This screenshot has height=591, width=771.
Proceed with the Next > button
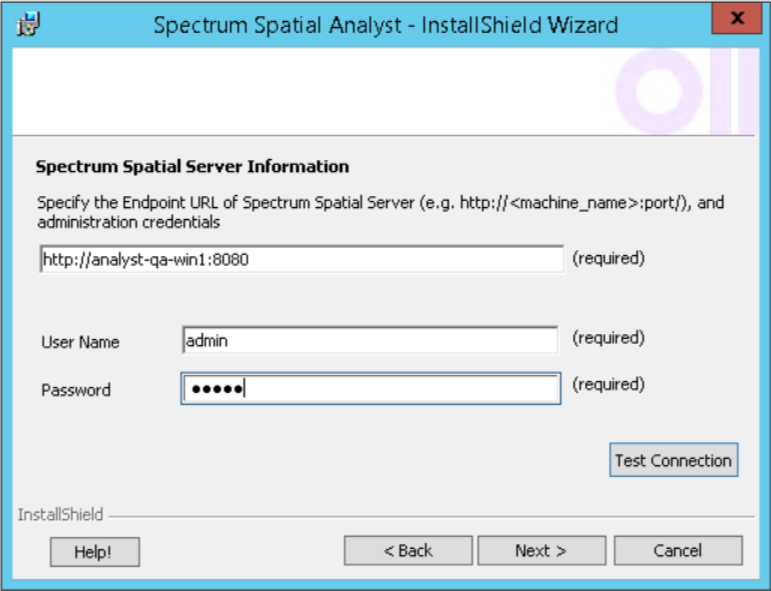click(x=541, y=551)
